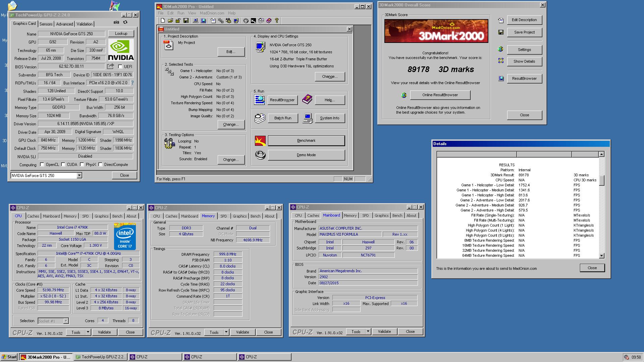Click Lookup button in GPU-Z
644x362 pixels.
click(x=121, y=34)
